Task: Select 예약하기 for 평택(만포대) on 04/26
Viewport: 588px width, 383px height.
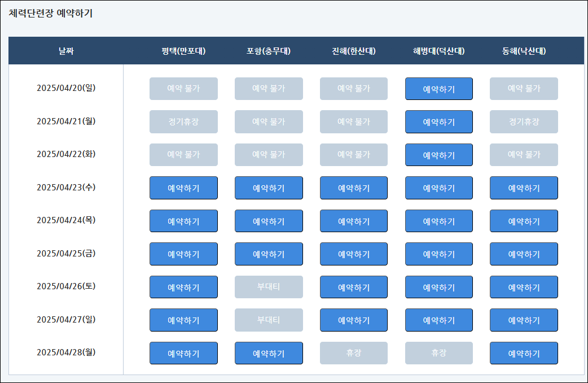Action: pyautogui.click(x=183, y=287)
